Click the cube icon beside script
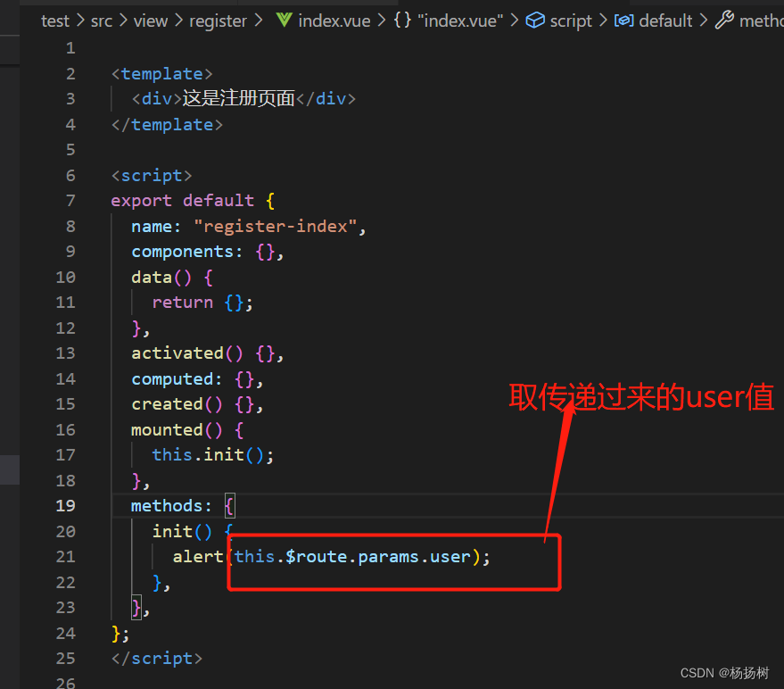This screenshot has width=784, height=689. coord(535,21)
